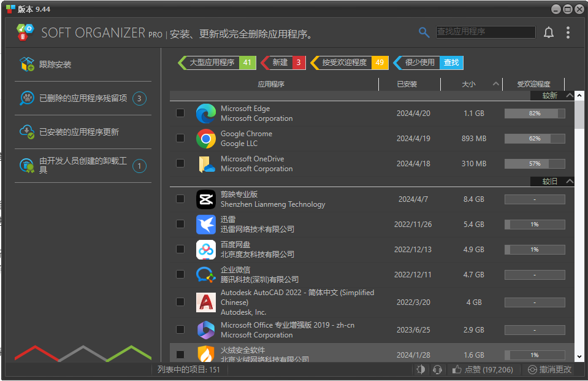
Task: Select the 大型应用程序 filter tab
Action: click(x=217, y=63)
